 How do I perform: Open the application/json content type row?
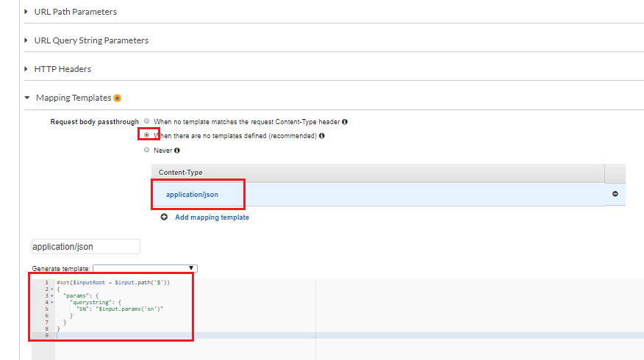tap(192, 195)
